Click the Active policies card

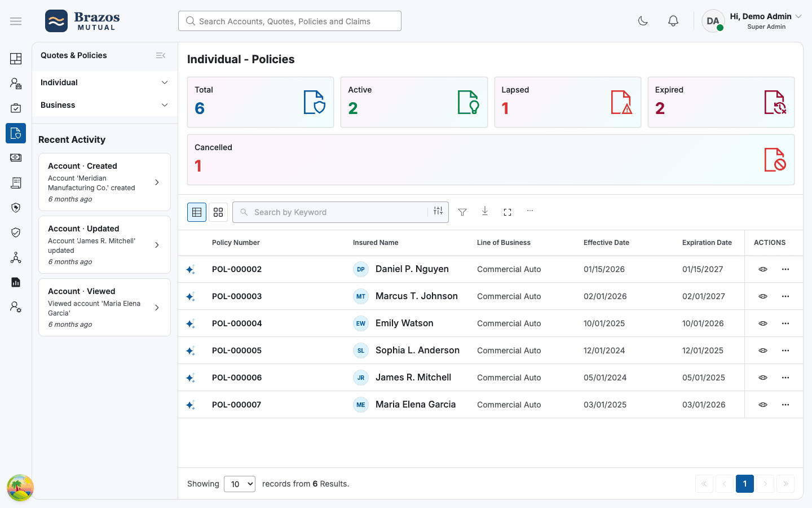click(x=414, y=102)
